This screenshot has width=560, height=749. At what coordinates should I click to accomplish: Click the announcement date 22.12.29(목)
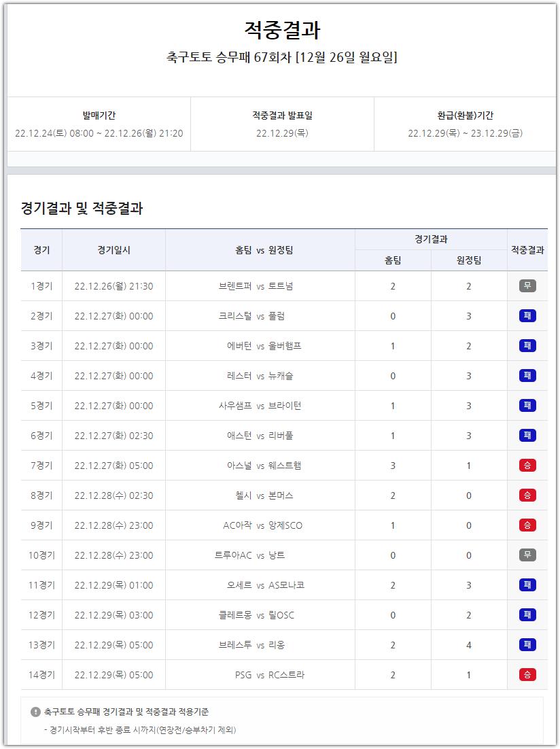click(282, 133)
